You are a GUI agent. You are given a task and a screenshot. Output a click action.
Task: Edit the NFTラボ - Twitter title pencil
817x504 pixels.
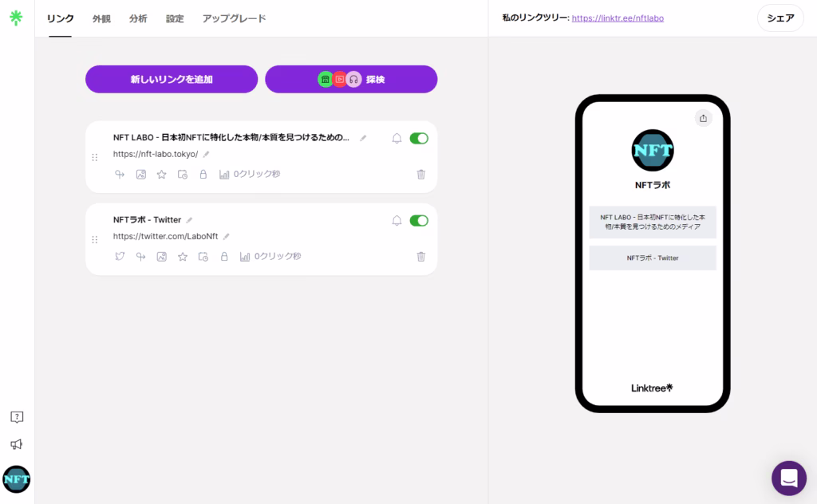click(x=189, y=220)
